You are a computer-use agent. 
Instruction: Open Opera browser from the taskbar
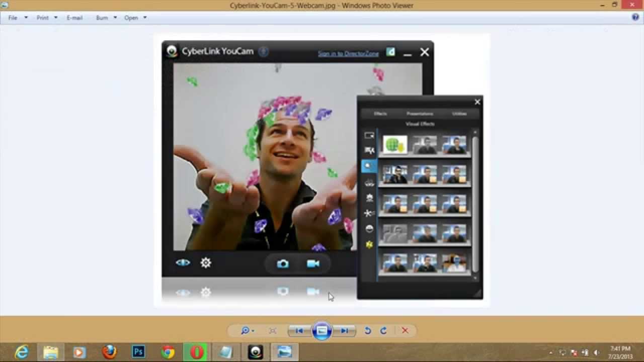pyautogui.click(x=197, y=352)
